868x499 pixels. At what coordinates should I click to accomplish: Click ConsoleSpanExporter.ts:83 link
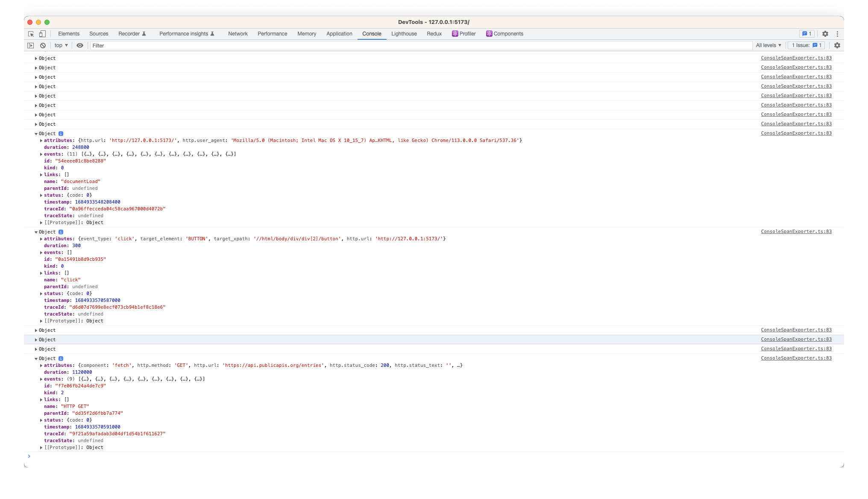pos(797,58)
